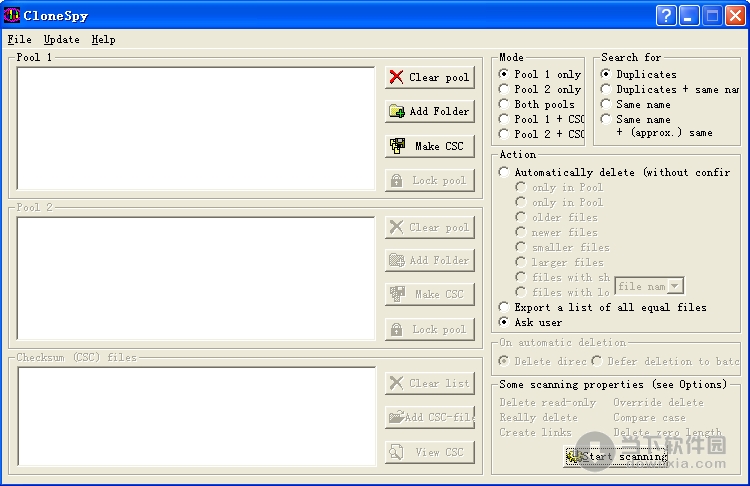Screen dimensions: 750x486
Task: Select Defer deletion to batch option
Action: [x=665, y=361]
